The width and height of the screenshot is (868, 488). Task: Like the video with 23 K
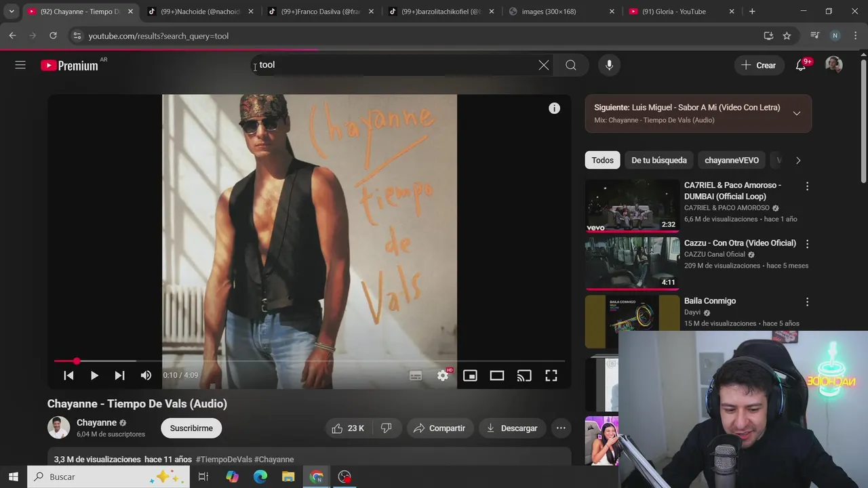348,428
